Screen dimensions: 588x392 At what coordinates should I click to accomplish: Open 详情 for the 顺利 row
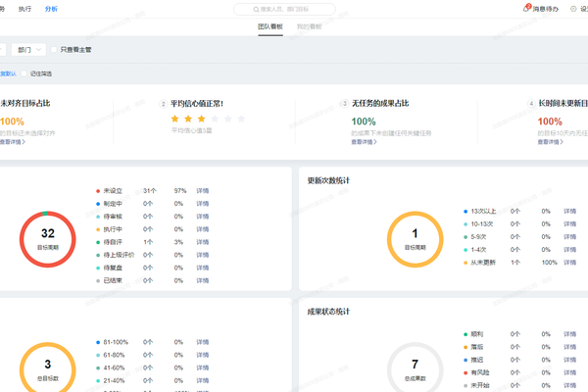click(569, 334)
